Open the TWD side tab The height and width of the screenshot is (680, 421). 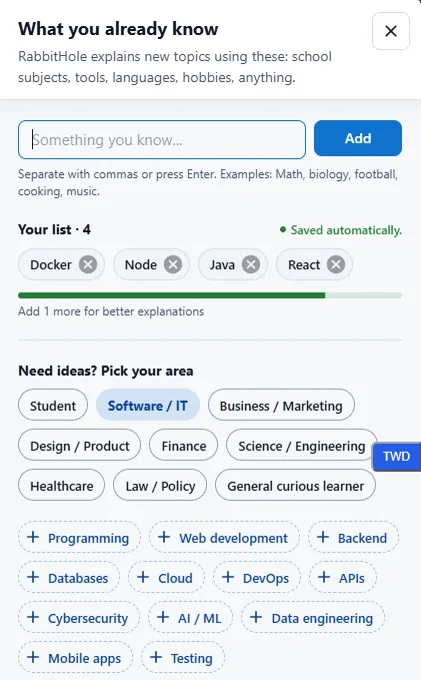[396, 456]
